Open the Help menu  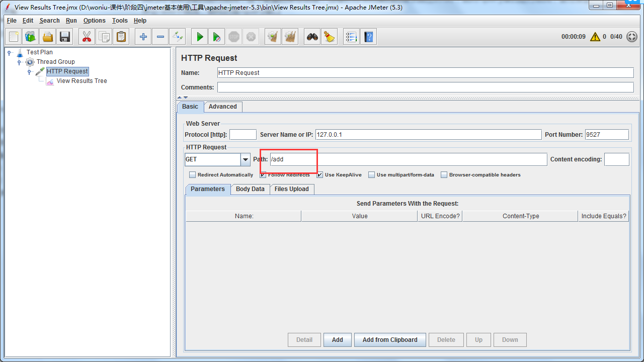pos(140,21)
